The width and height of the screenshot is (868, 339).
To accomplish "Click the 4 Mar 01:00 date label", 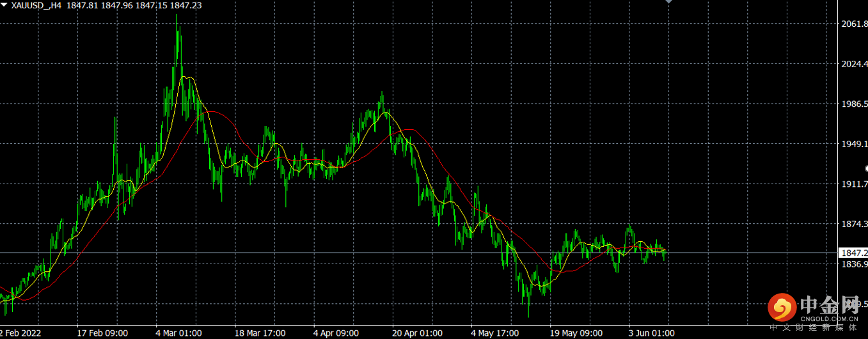I will (179, 333).
